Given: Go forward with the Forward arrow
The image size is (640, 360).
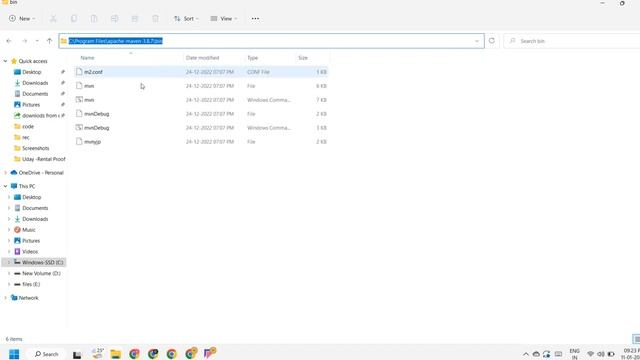Looking at the screenshot, I should point(24,41).
